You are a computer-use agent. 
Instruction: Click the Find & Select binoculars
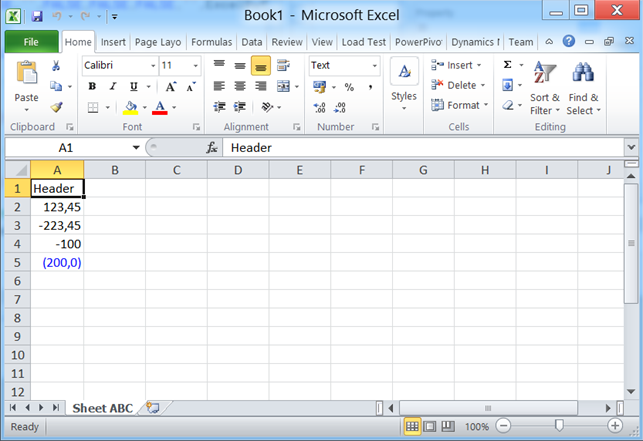(583, 86)
